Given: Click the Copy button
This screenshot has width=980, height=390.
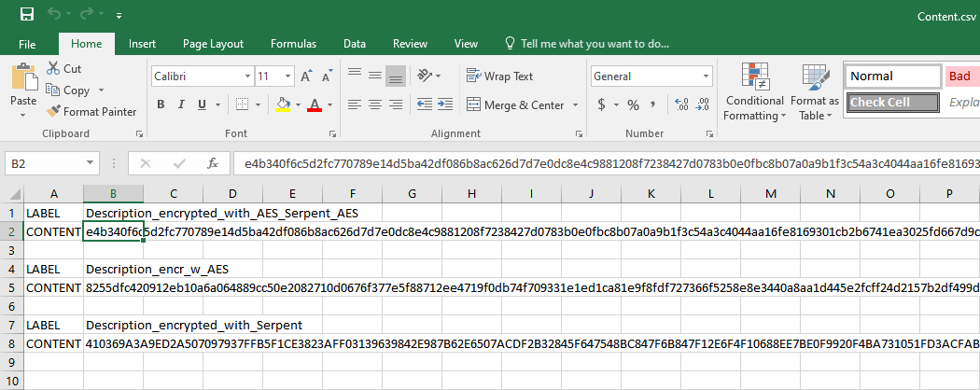Looking at the screenshot, I should tap(68, 90).
